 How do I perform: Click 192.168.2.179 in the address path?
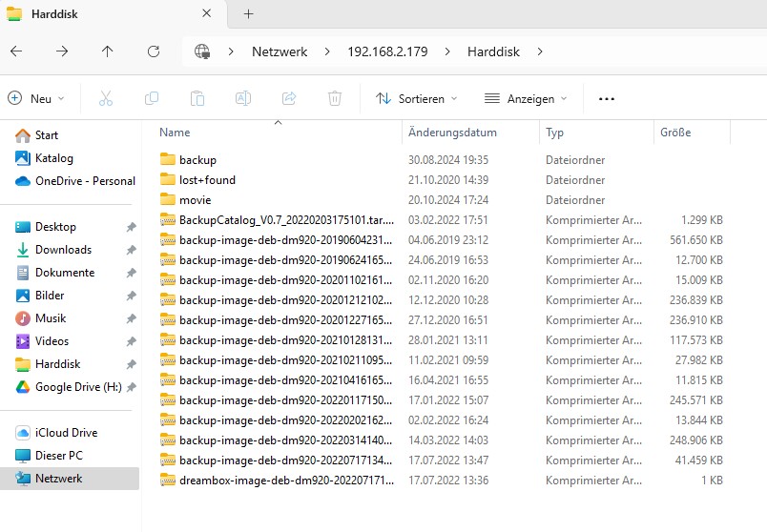pos(387,51)
